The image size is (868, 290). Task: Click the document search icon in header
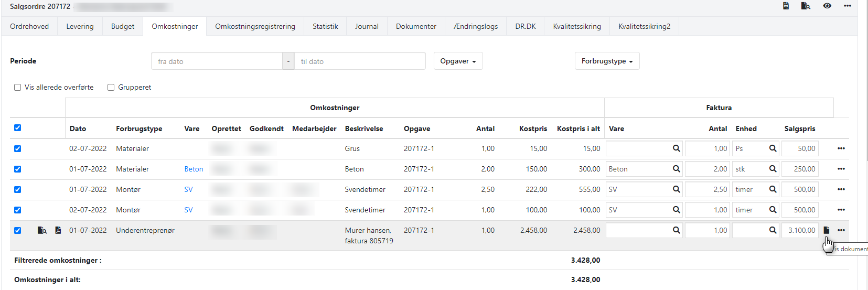pyautogui.click(x=806, y=6)
